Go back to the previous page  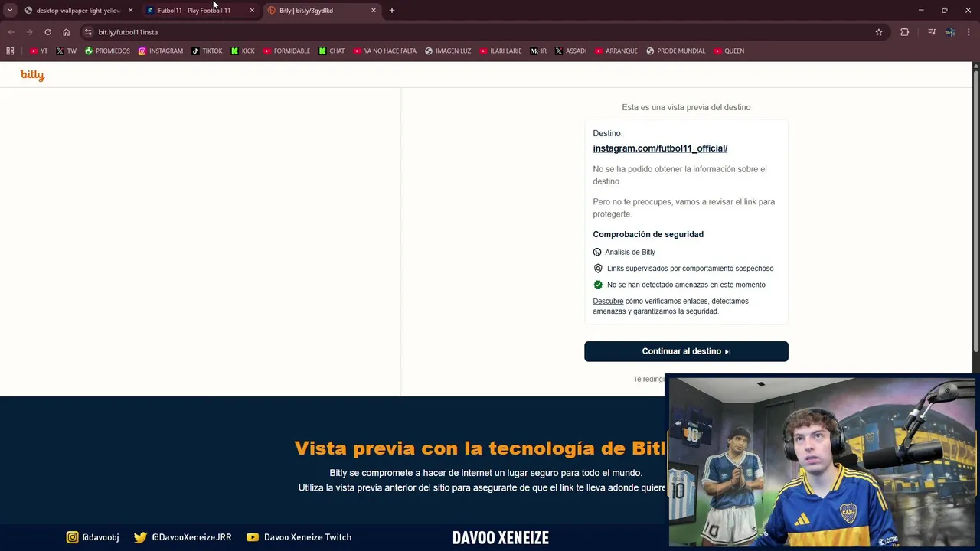[x=11, y=32]
